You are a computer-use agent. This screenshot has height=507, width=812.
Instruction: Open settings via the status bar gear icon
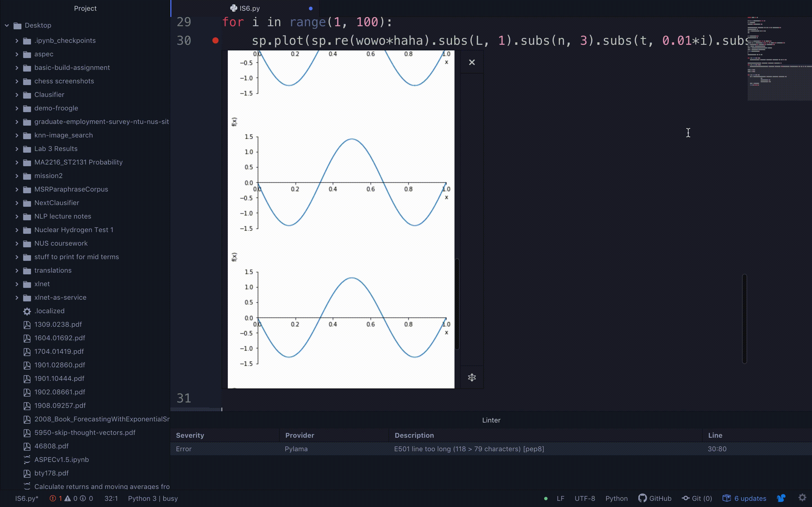click(x=802, y=498)
